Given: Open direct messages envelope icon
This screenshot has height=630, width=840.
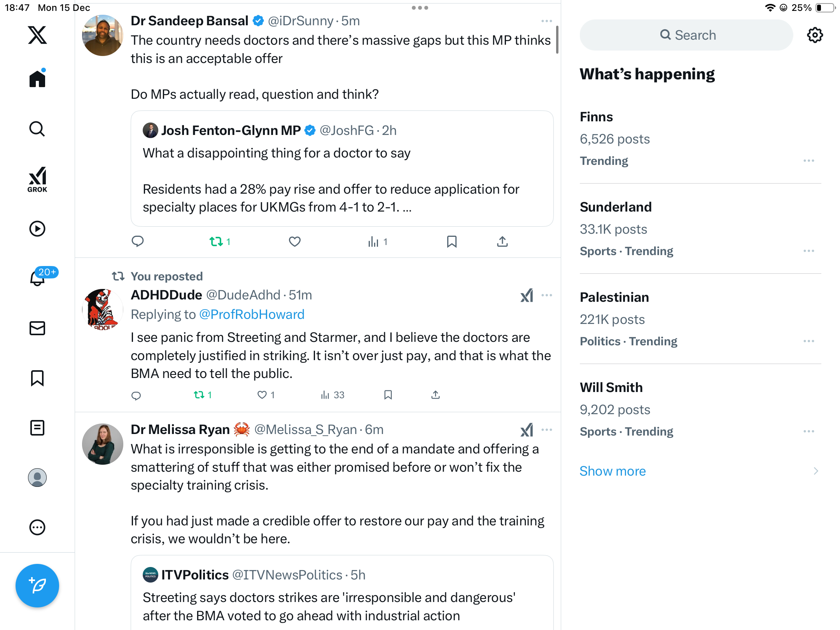Looking at the screenshot, I should coord(37,328).
